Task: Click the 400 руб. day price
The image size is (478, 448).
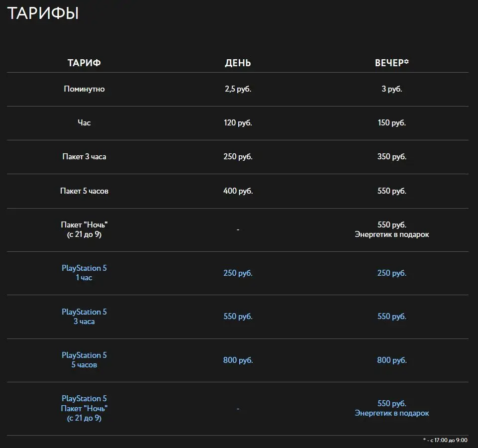Action: [x=238, y=191]
